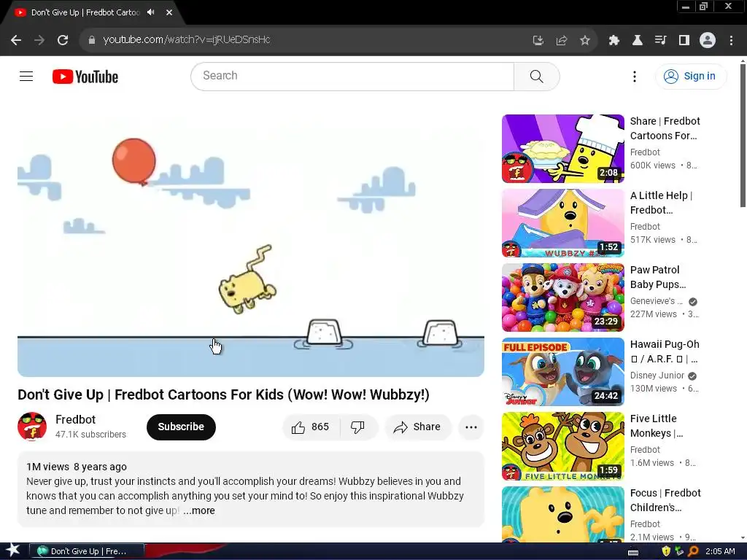747x560 pixels.
Task: Open the Fredbot channel name link
Action: [x=75, y=419]
